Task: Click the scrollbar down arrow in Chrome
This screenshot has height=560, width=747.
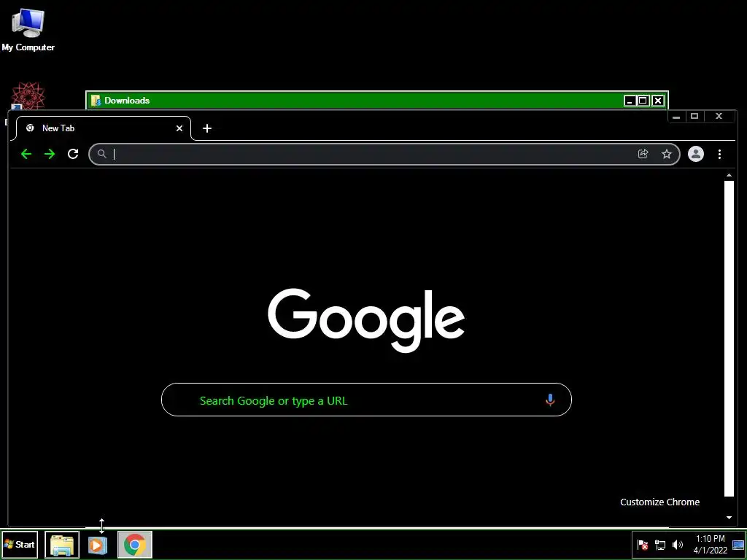Action: click(x=729, y=518)
